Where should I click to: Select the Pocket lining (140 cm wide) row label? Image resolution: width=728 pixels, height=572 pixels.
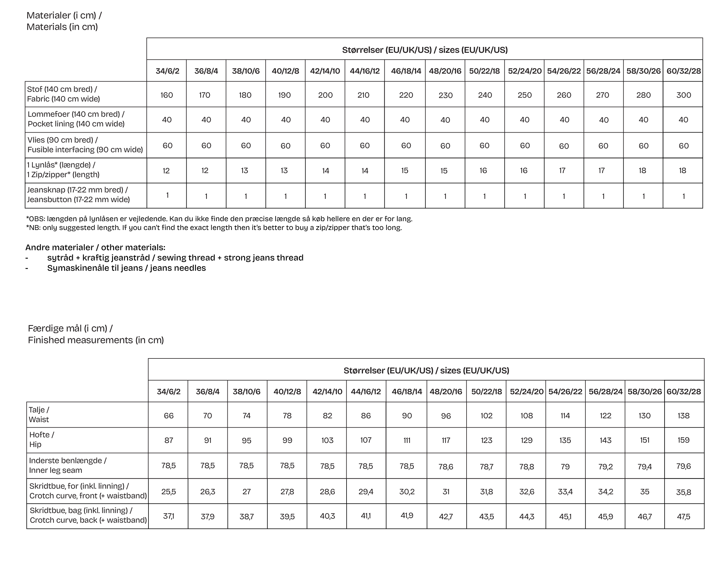pyautogui.click(x=76, y=124)
